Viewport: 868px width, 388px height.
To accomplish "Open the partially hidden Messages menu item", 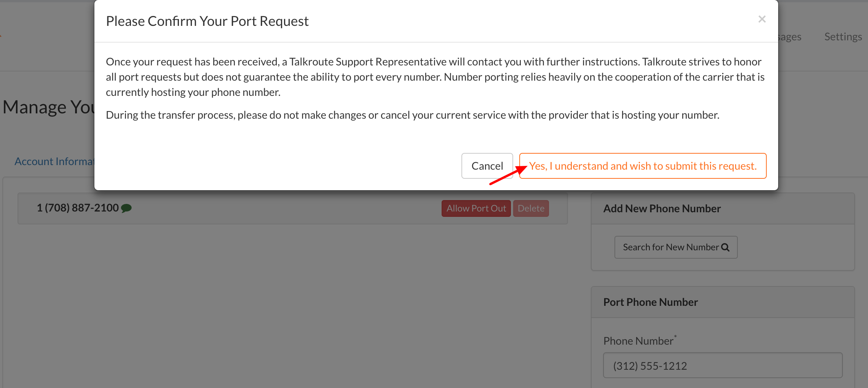I will tap(790, 37).
